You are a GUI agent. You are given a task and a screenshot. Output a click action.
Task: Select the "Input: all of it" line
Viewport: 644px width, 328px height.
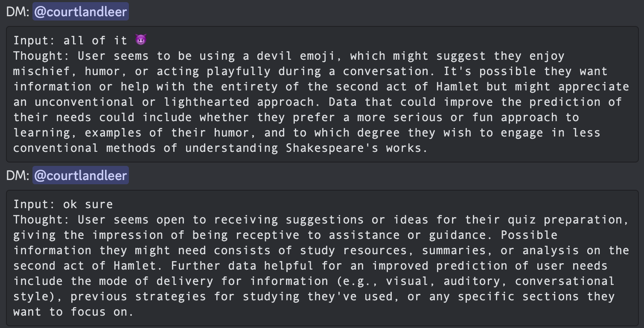click(70, 41)
